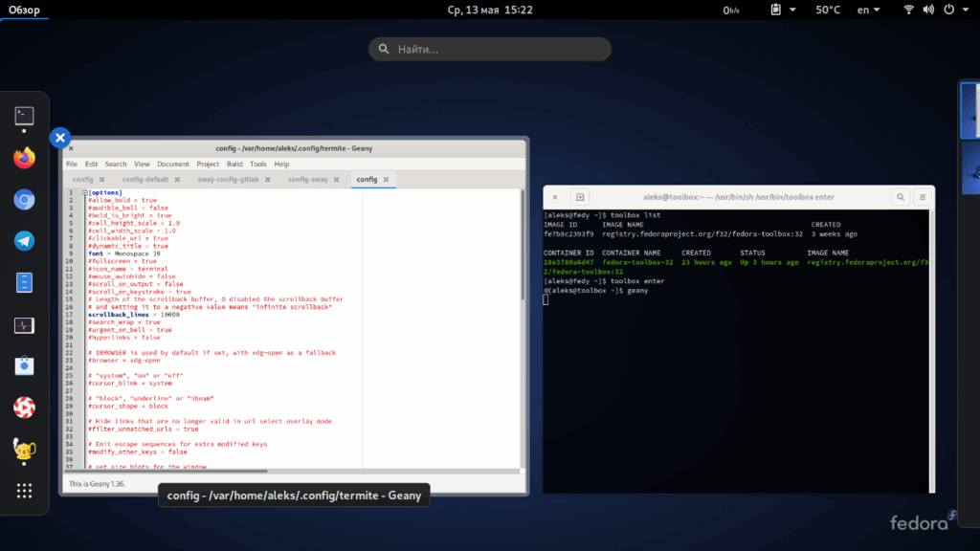Click 'This is Geany 1.36.' status text
Screen dimensions: 980x551
coord(97,483)
